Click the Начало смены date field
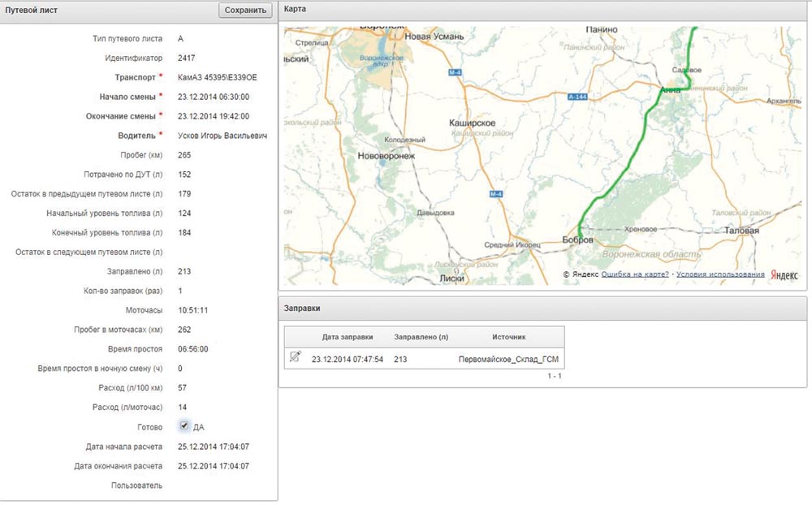This screenshot has height=505, width=812. (x=213, y=97)
